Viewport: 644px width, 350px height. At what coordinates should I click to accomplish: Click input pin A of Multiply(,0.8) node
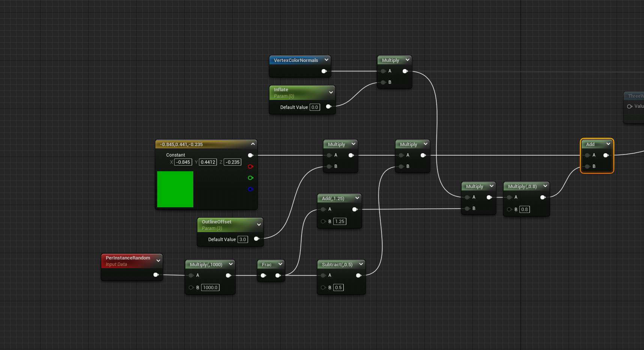click(x=509, y=197)
